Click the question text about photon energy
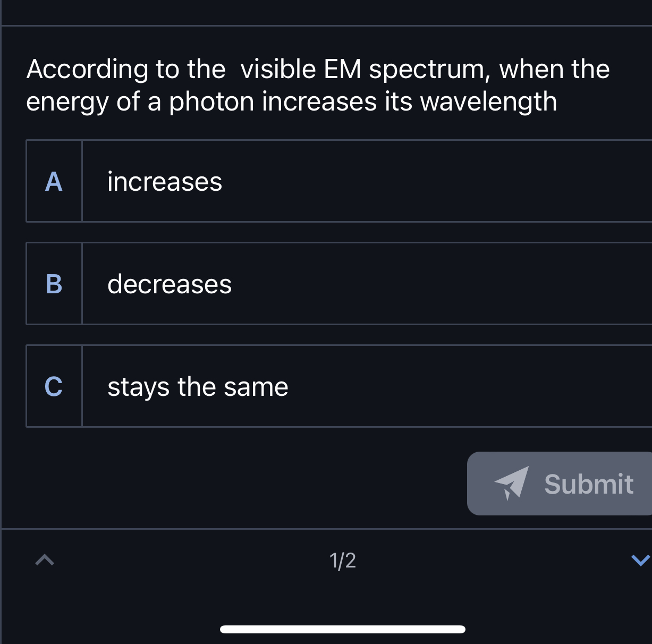 [x=317, y=85]
